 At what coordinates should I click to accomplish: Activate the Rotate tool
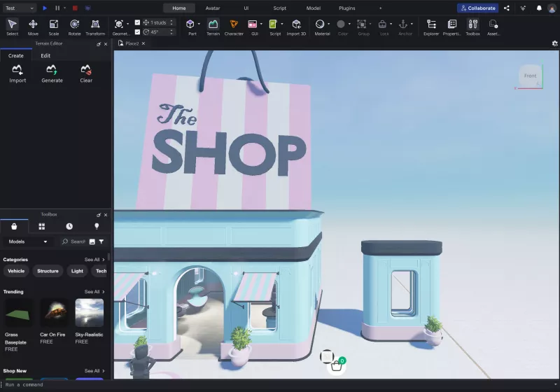pos(74,27)
